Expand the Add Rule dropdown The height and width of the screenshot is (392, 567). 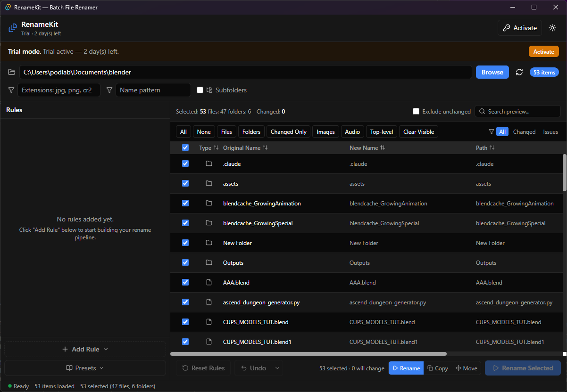click(x=85, y=349)
